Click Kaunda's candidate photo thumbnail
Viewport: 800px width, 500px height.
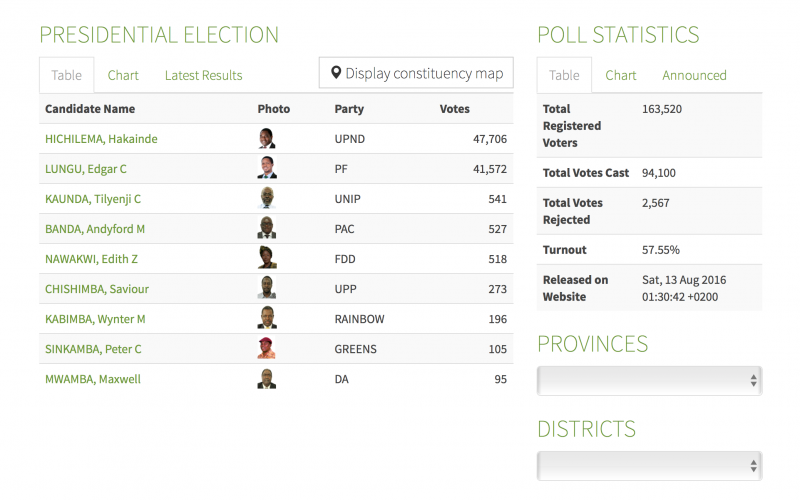point(266,199)
